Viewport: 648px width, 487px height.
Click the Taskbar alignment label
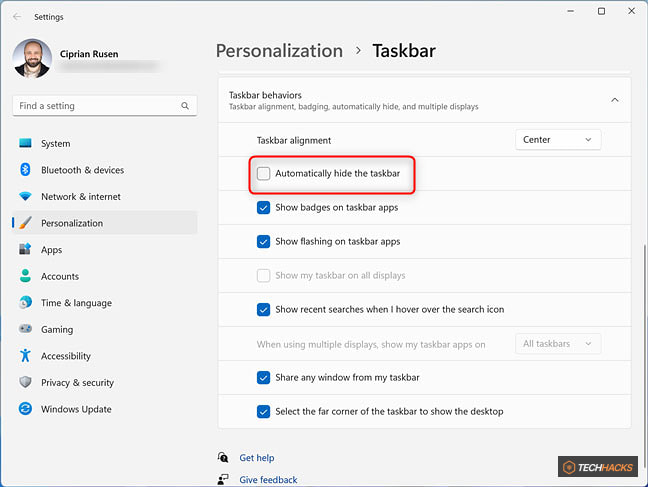294,141
